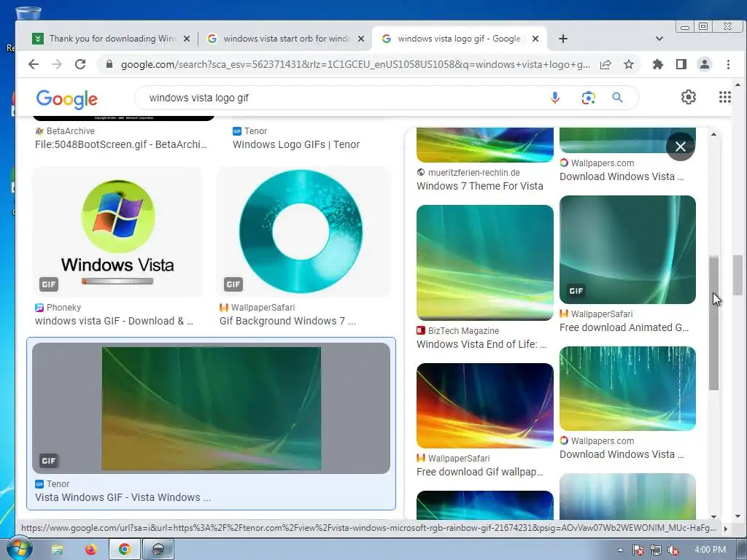Click the lock icon in the address bar
747x560 pixels.
point(109,64)
